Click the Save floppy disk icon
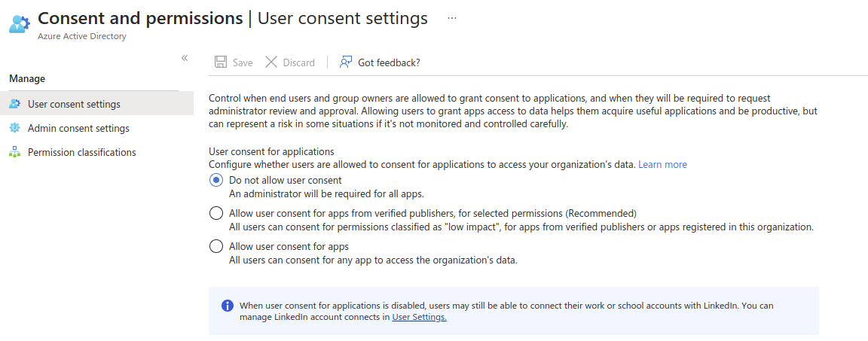The height and width of the screenshot is (341, 868). click(221, 62)
